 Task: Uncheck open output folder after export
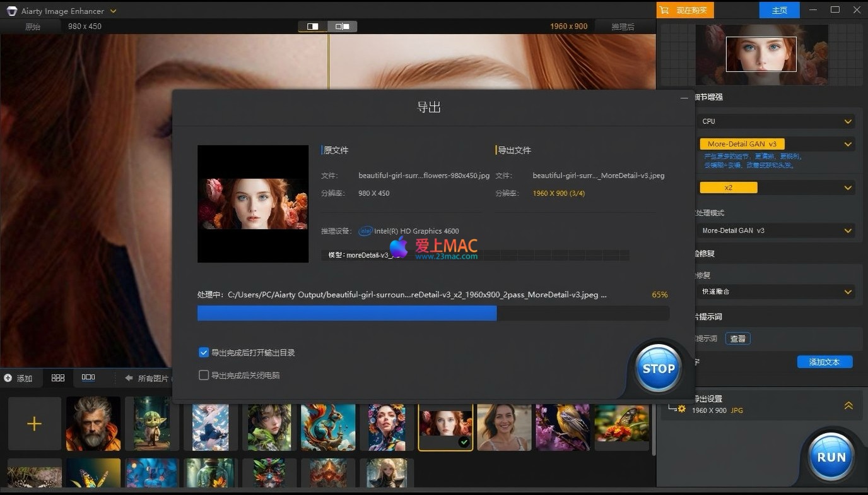204,352
